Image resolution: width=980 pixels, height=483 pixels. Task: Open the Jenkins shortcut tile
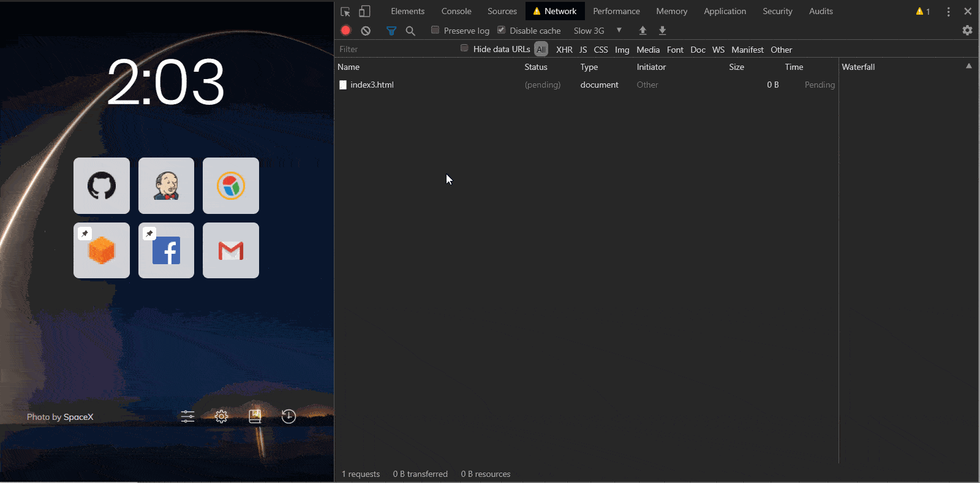[166, 186]
